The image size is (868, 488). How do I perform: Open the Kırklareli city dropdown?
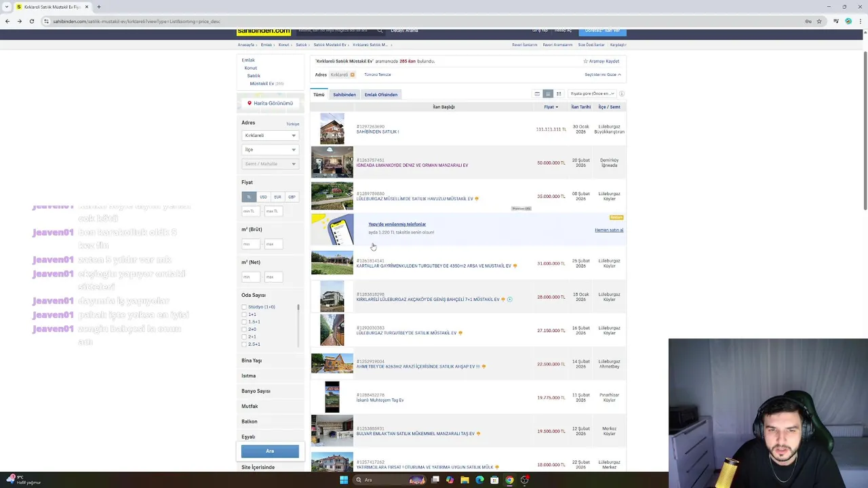[270, 136]
